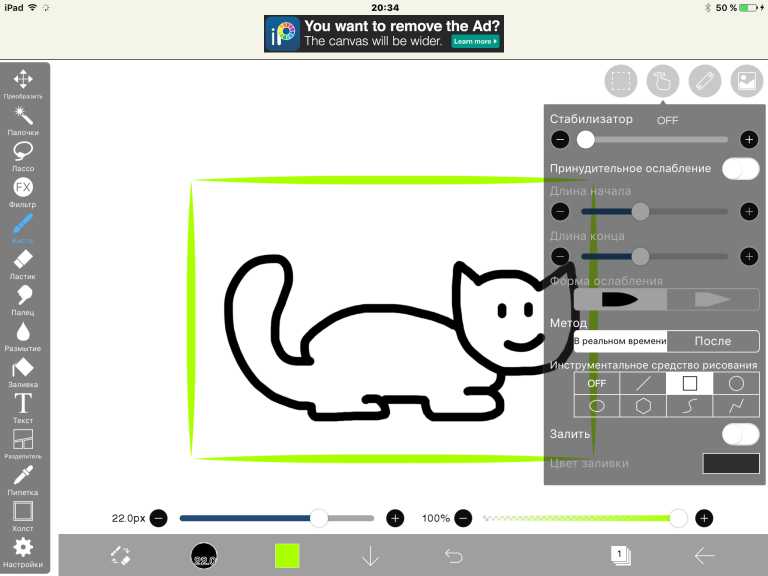Select the В реальном времени method

[x=620, y=341]
